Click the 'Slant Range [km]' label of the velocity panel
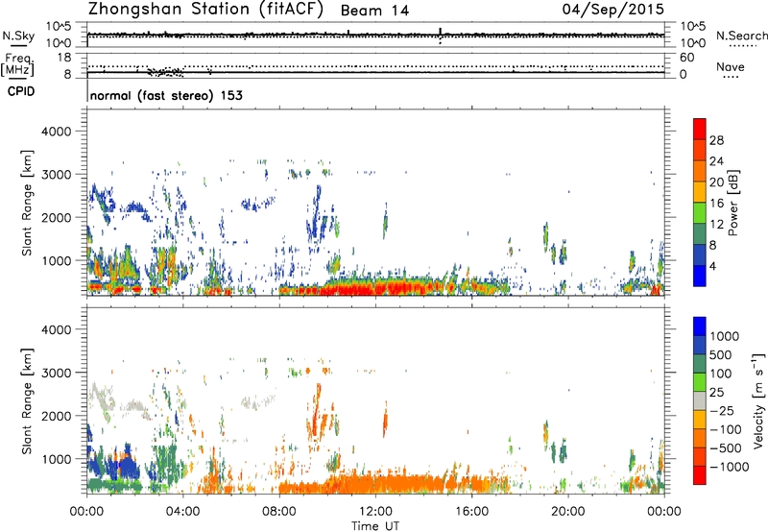The height and width of the screenshot is (532, 768). [x=27, y=400]
